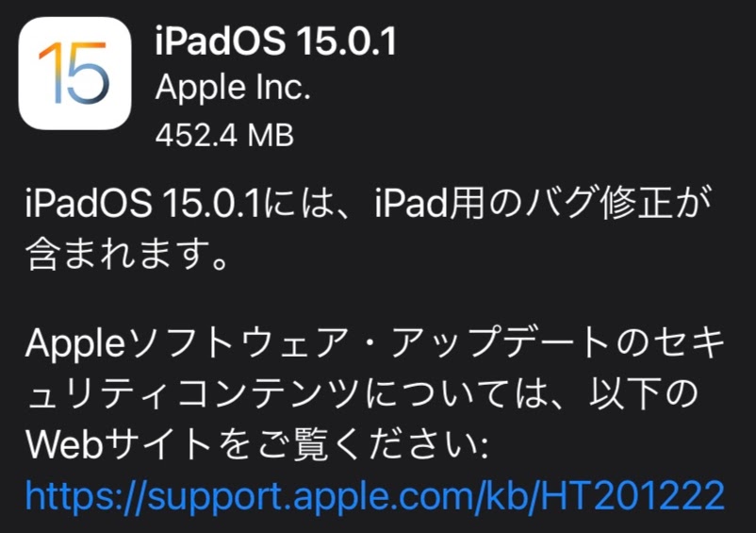The image size is (756, 533).
Task: Select iPad用 in the first description line
Action: 430,202
